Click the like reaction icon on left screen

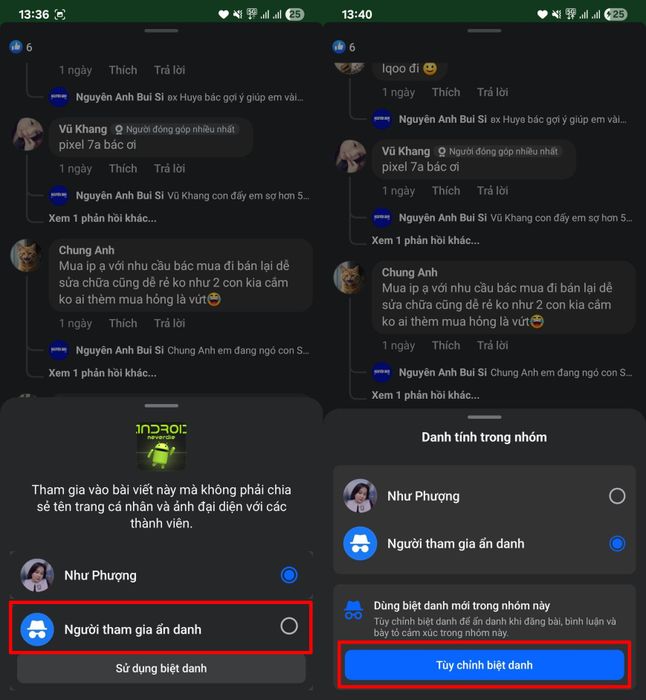click(16, 46)
